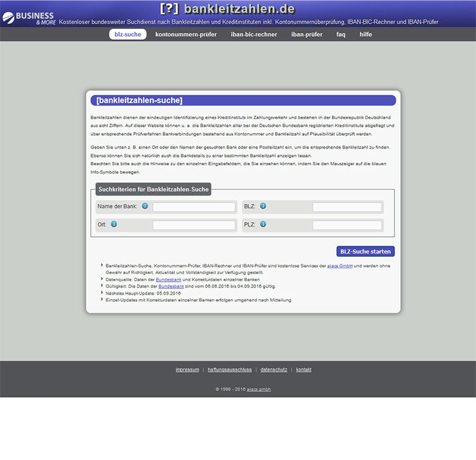Open the aiaqs GmbH link in notes
This screenshot has height=460, width=476.
click(x=340, y=266)
